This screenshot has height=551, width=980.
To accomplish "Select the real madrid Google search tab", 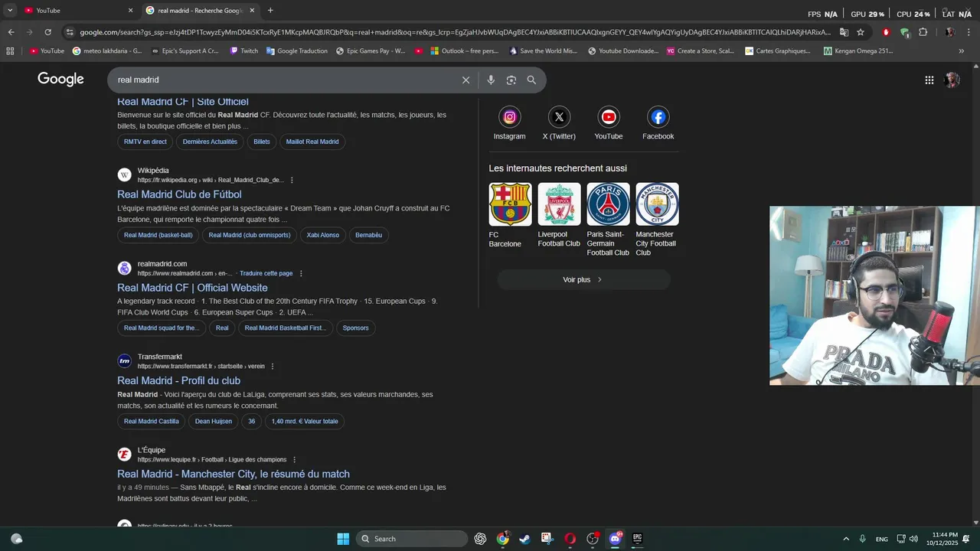I will point(199,10).
